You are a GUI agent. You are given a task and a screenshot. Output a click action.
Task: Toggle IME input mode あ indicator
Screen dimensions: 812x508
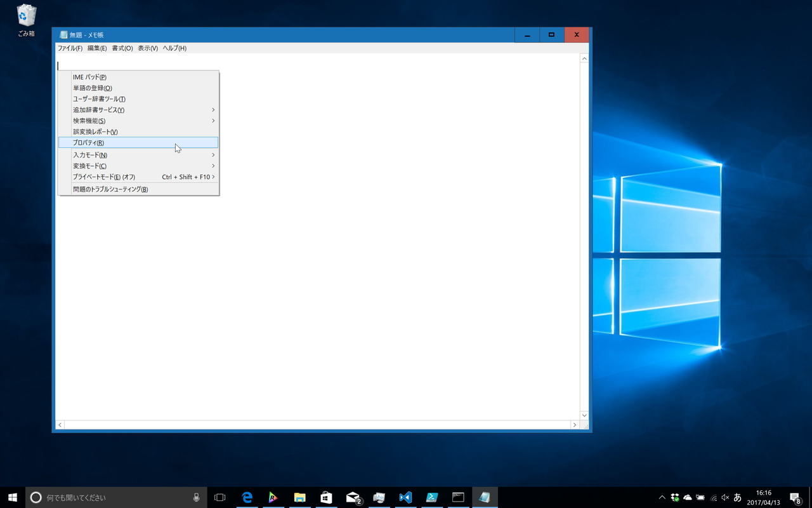click(x=737, y=497)
